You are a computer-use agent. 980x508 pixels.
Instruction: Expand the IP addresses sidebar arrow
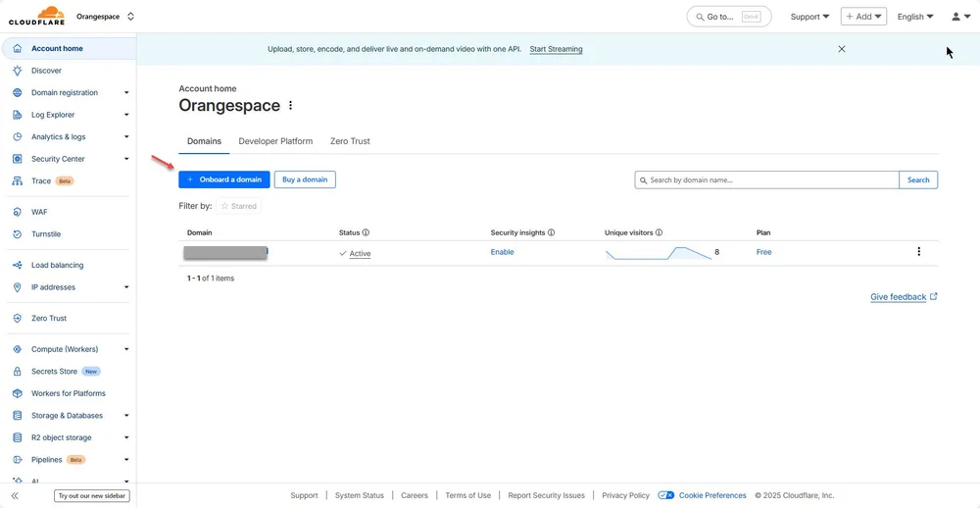pyautogui.click(x=126, y=287)
